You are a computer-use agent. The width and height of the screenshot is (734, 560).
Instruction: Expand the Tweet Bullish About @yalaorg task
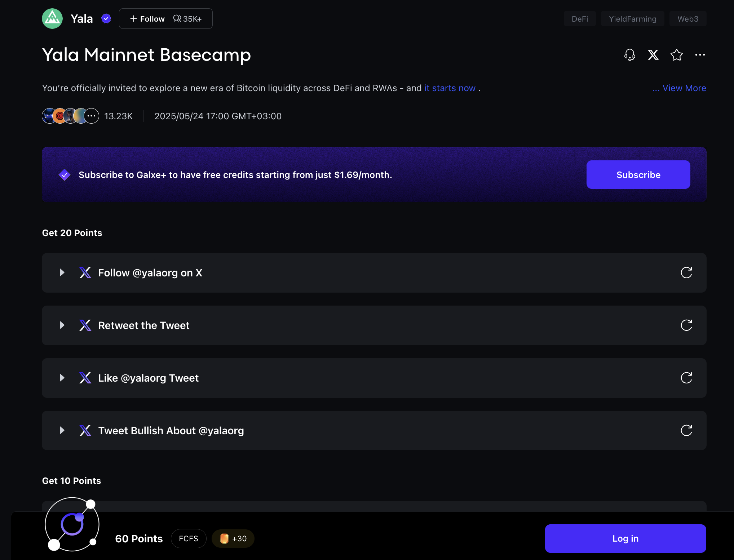pyautogui.click(x=62, y=431)
